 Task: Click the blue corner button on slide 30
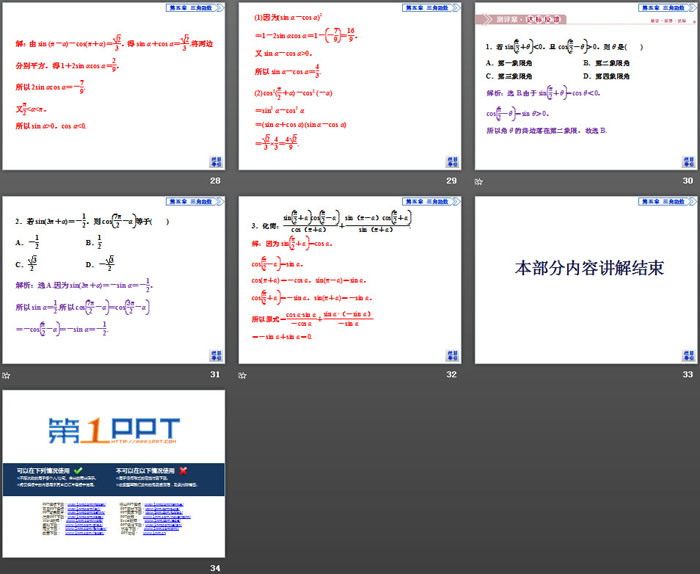coord(689,161)
